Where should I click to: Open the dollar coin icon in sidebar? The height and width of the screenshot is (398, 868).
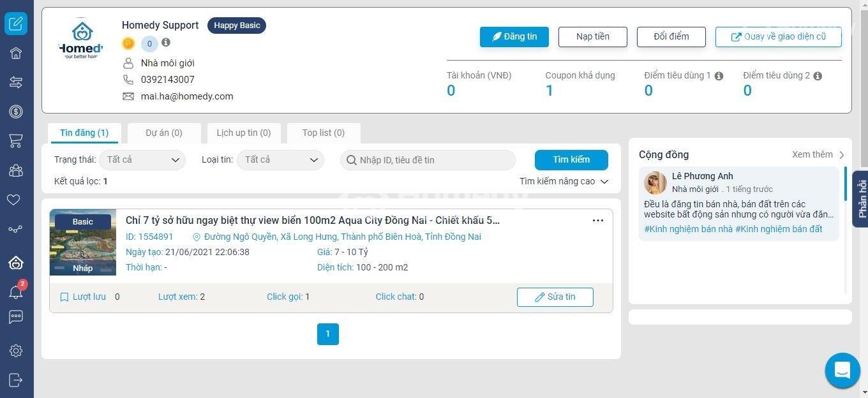pos(16,112)
